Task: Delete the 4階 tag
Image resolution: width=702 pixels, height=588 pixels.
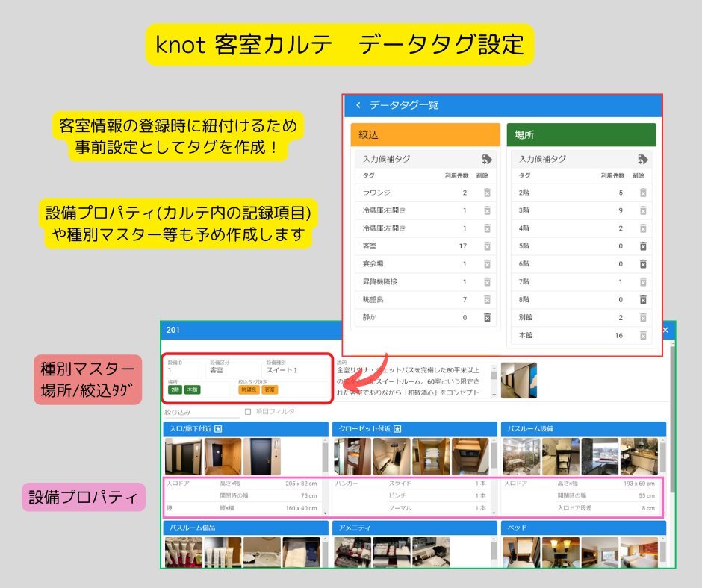Action: tap(643, 228)
